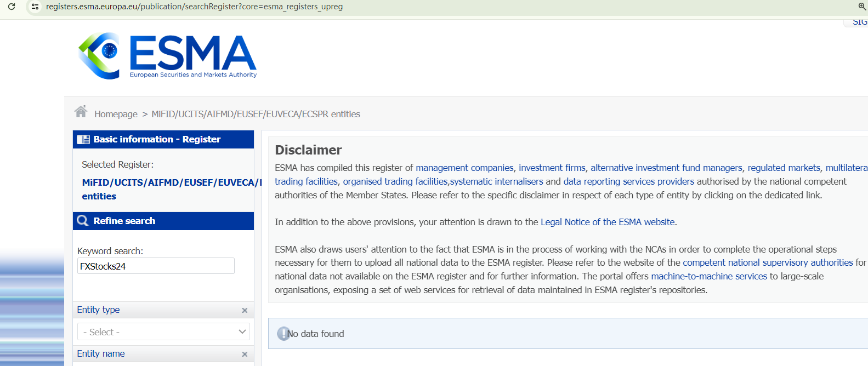The height and width of the screenshot is (366, 868).
Task: Reload the page with browser refresh icon
Action: [12, 7]
